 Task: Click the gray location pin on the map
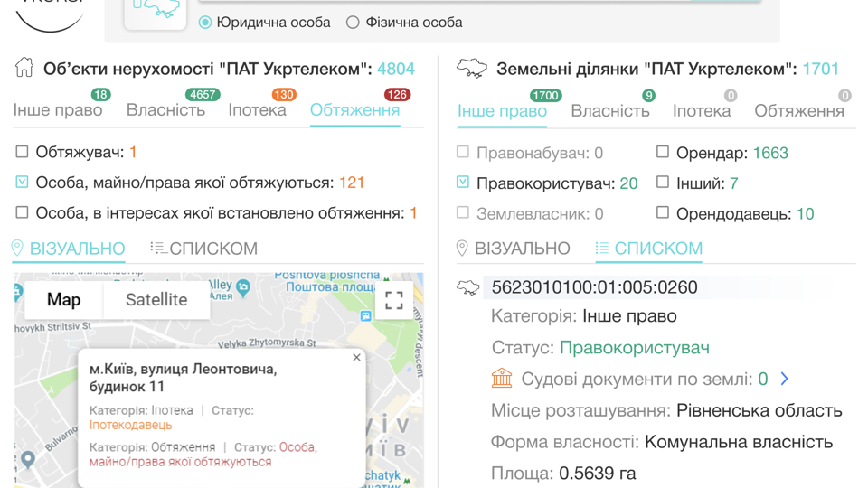(x=28, y=459)
